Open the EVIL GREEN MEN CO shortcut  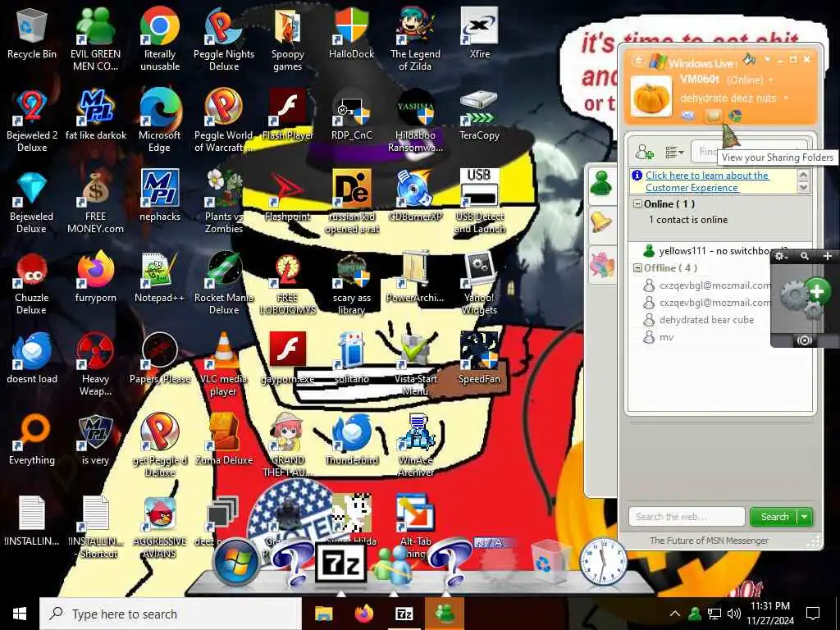(95, 39)
